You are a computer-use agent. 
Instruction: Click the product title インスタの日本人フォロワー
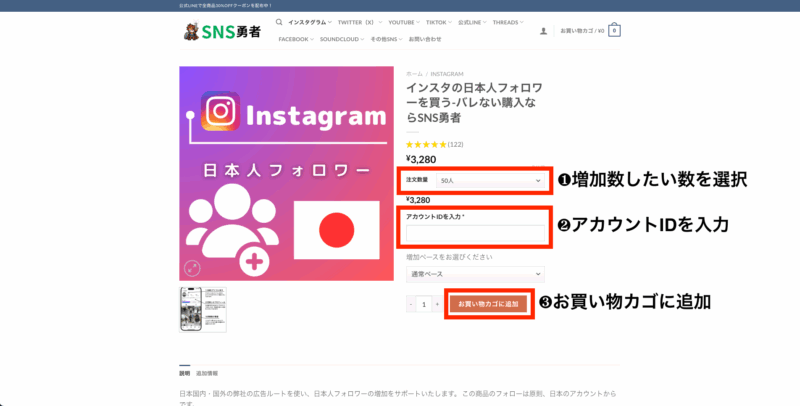(x=474, y=103)
